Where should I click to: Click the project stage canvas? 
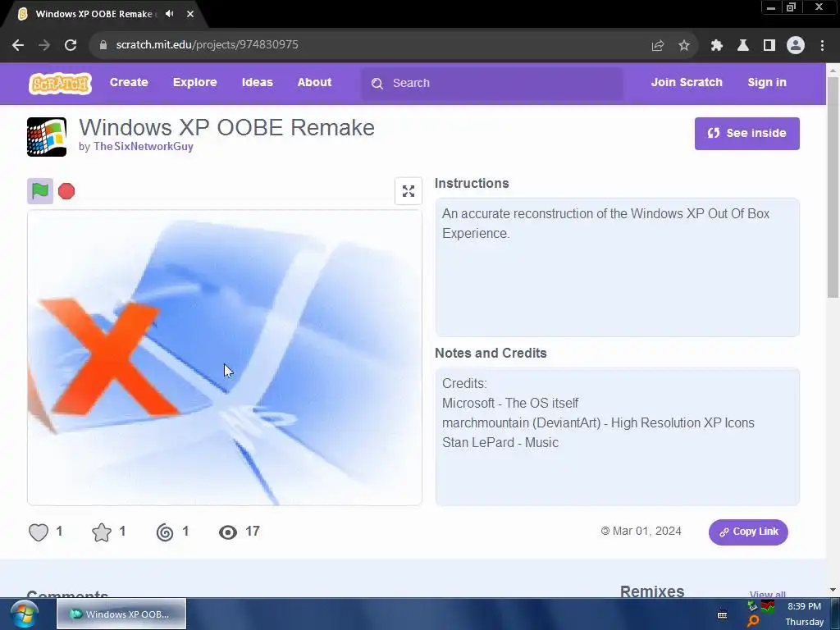(x=225, y=358)
